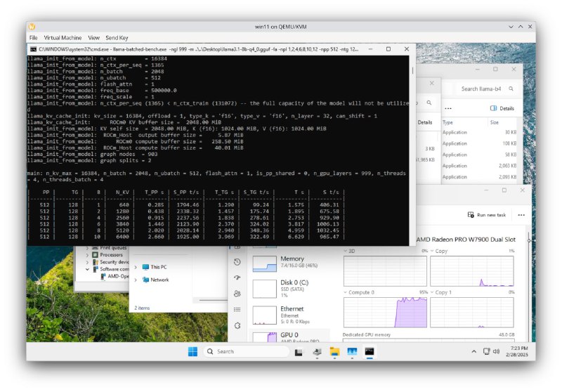The width and height of the screenshot is (562, 392).
Task: Select AMD-Ope device entry in Device Manager
Action: click(x=115, y=276)
